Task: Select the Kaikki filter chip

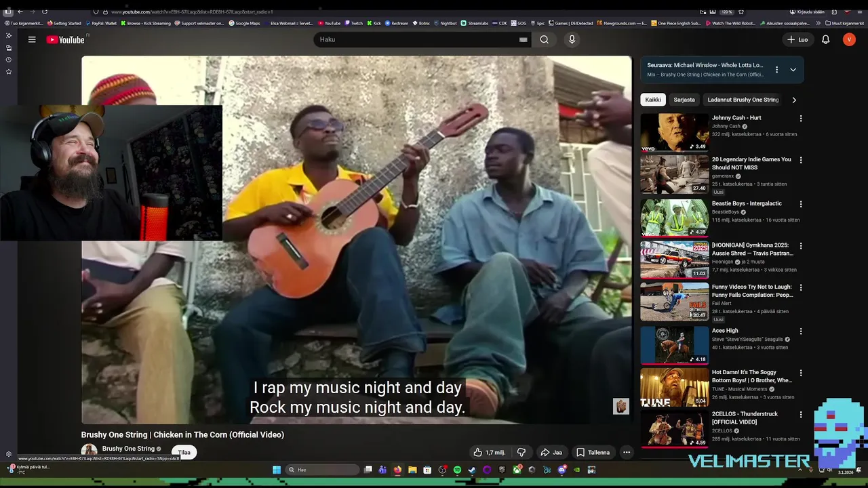Action: 653,100
